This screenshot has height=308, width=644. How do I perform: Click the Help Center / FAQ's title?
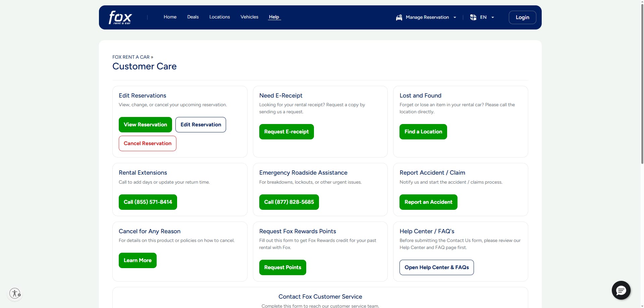tap(427, 231)
